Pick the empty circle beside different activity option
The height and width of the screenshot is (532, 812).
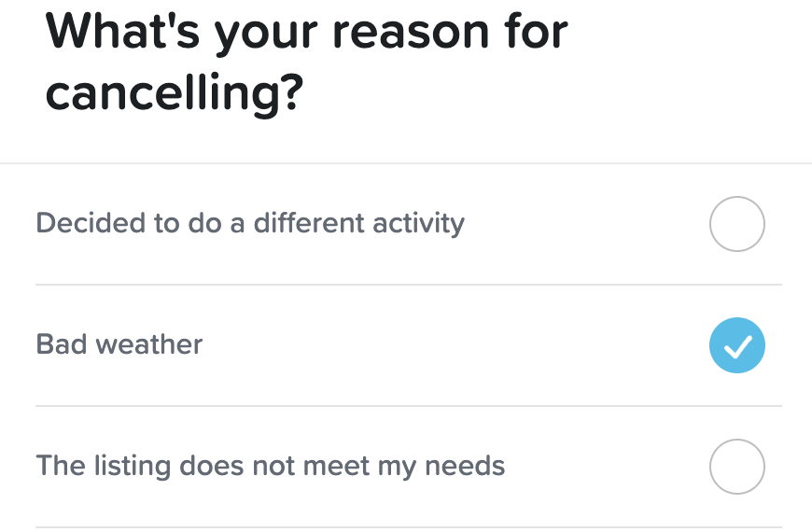coord(737,224)
